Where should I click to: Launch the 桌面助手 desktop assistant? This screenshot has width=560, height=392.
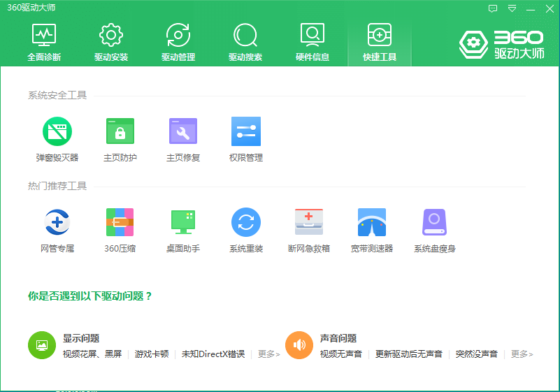pyautogui.click(x=183, y=222)
